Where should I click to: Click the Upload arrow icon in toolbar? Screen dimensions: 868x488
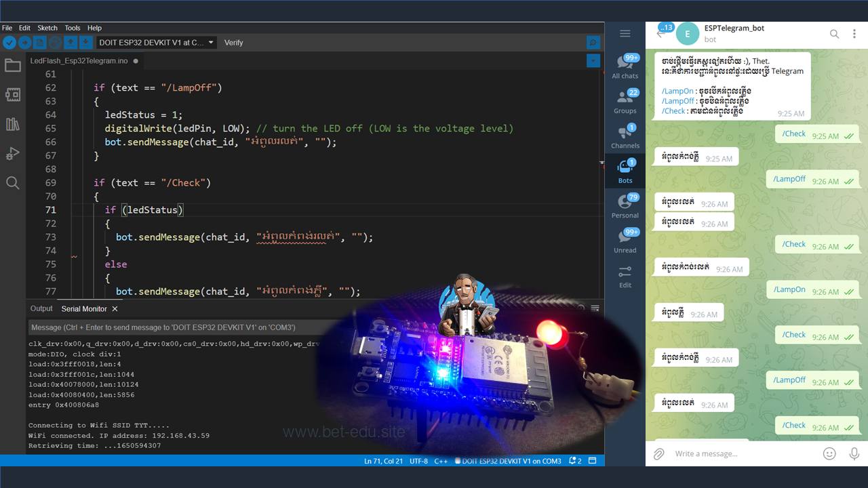click(24, 43)
